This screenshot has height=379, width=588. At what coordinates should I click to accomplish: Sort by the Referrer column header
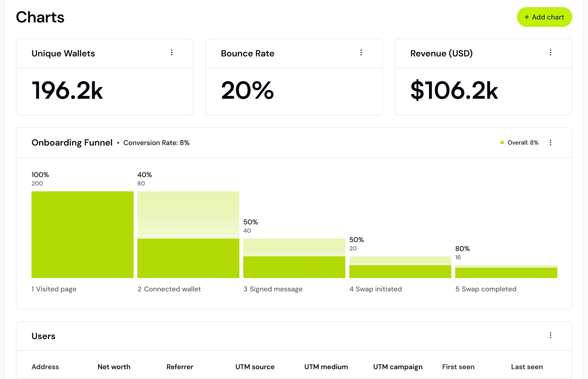180,367
